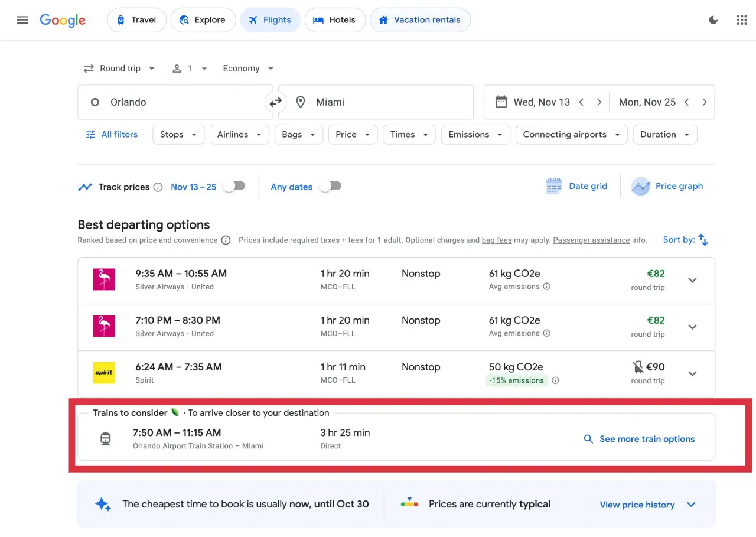Follow the bag fees link

pos(497,240)
